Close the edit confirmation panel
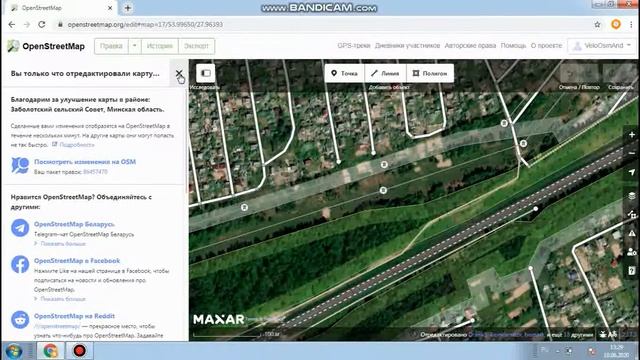640x360 pixels. 179,73
